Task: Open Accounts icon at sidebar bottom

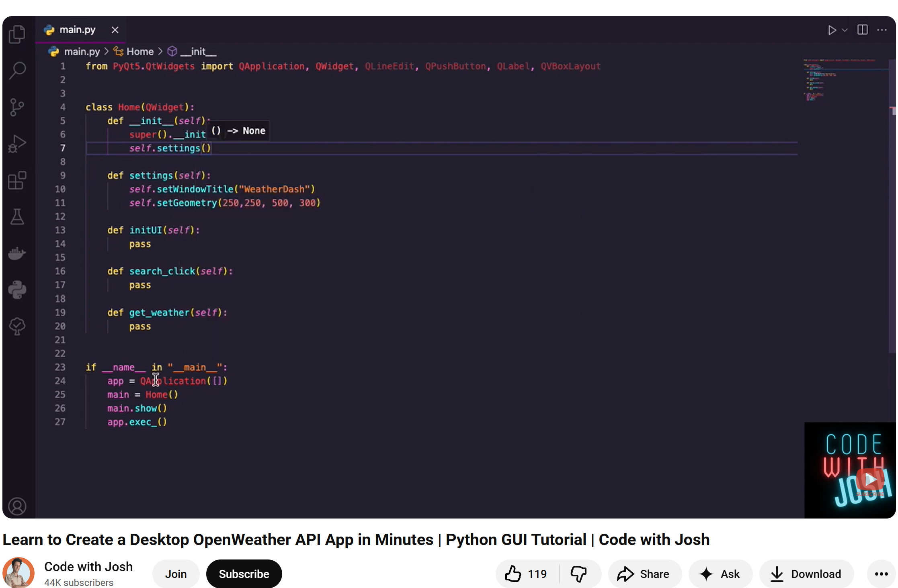Action: click(x=17, y=506)
